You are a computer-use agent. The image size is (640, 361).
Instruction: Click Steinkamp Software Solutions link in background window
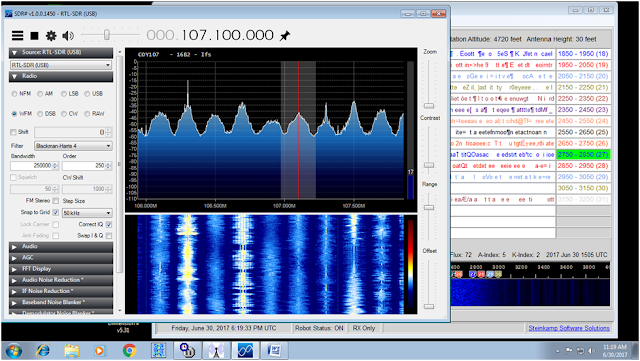click(x=569, y=328)
